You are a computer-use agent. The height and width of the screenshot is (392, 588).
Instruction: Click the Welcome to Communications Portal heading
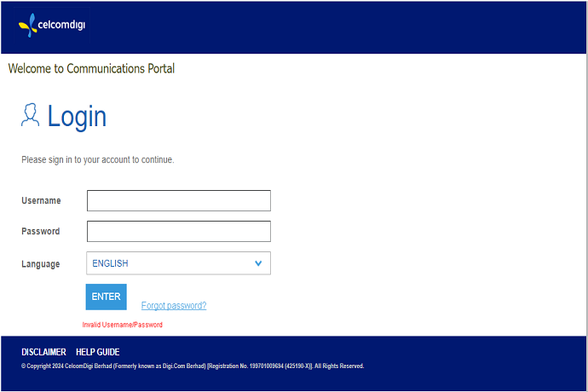[91, 69]
